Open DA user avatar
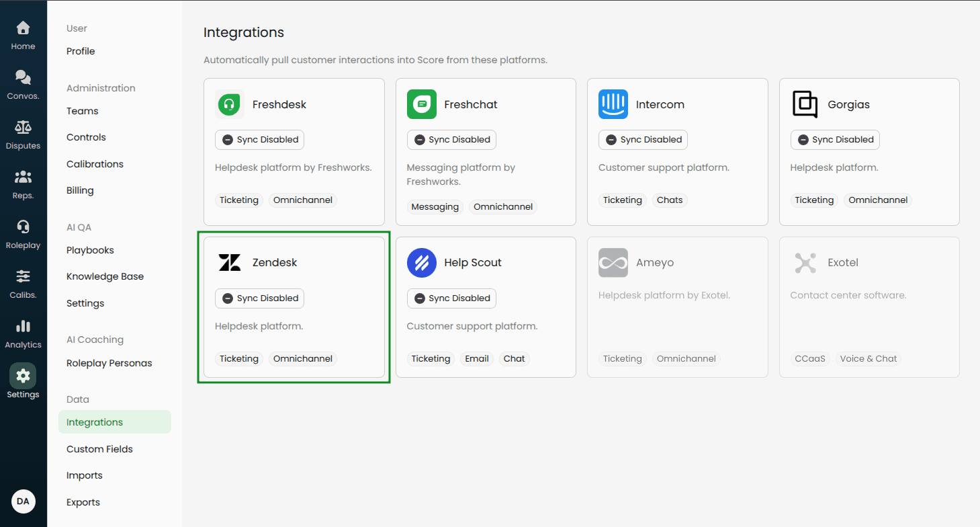Image resolution: width=980 pixels, height=527 pixels. point(24,501)
